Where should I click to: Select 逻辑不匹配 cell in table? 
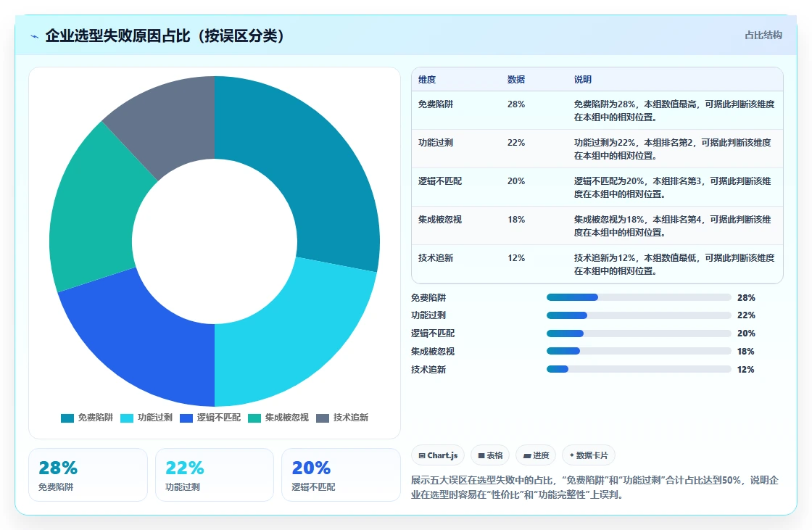click(x=439, y=181)
